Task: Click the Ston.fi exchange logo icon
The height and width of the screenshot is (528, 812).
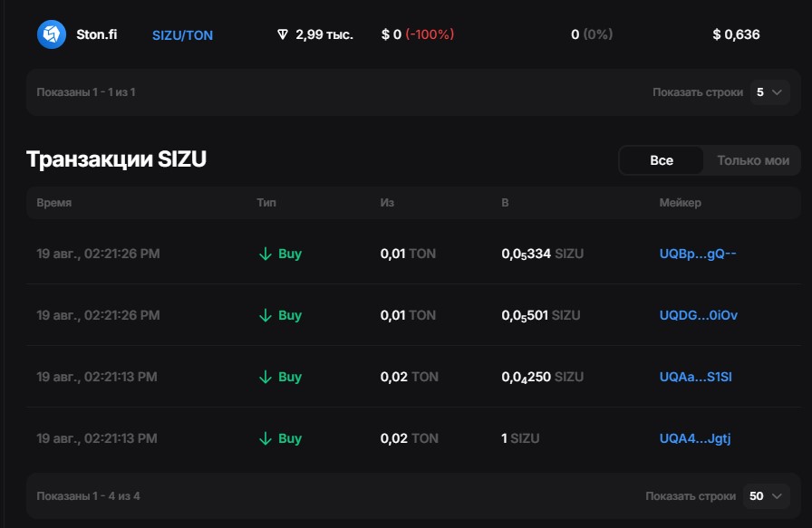Action: (x=52, y=34)
